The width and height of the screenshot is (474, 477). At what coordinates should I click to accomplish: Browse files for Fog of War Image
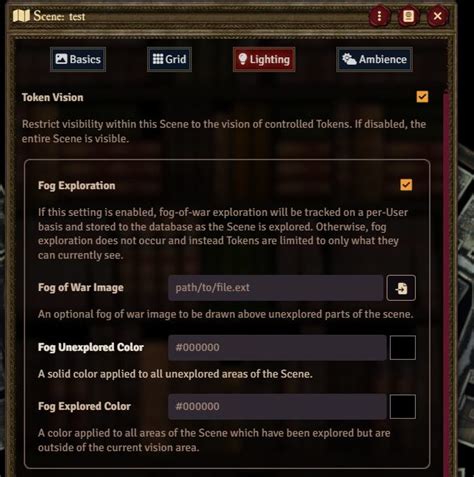point(401,288)
